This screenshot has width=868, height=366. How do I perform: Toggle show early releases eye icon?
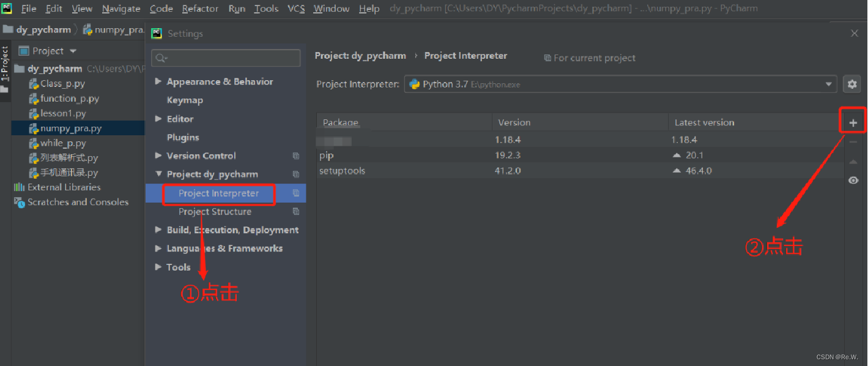(853, 181)
